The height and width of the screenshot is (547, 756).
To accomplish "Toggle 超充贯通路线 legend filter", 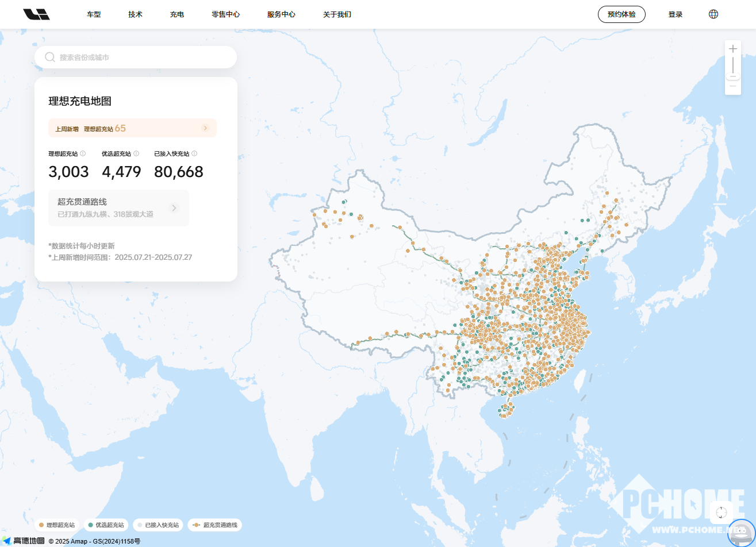I will (214, 525).
